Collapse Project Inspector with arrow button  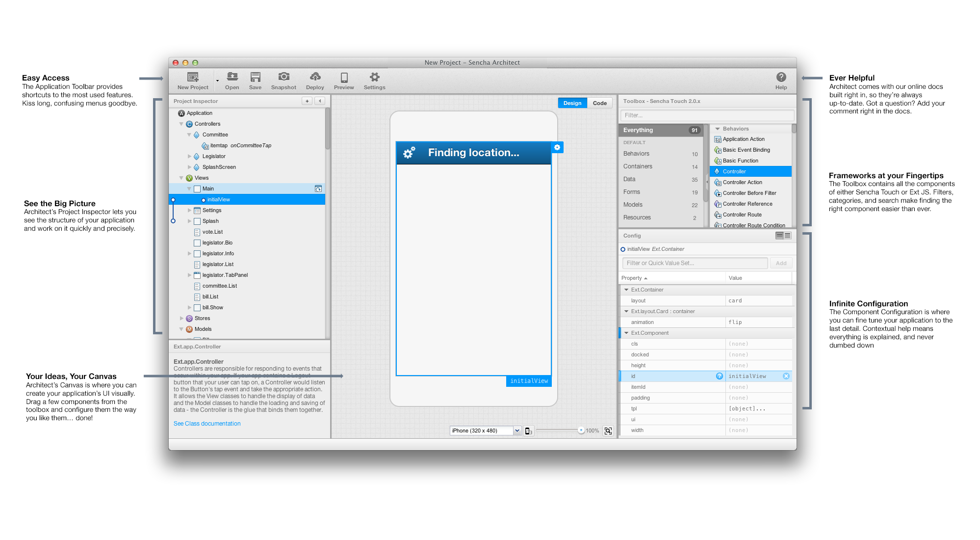pyautogui.click(x=320, y=101)
